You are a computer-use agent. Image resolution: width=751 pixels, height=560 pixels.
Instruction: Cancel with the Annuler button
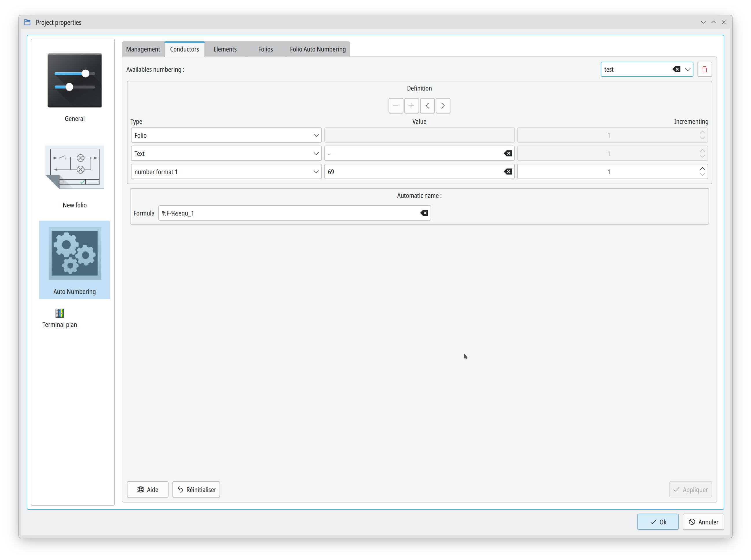[x=703, y=522]
